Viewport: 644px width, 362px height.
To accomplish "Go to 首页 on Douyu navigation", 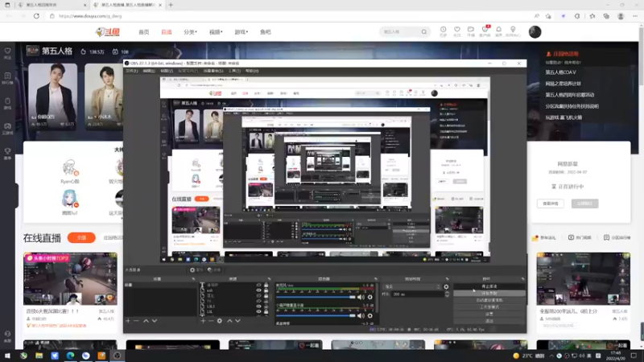I will point(144,31).
